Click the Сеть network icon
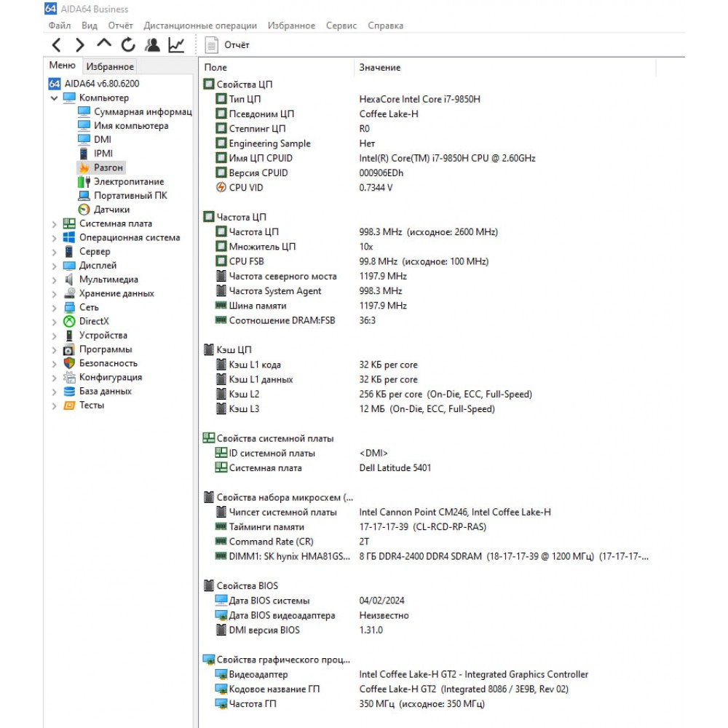This screenshot has width=728, height=728. 69,307
